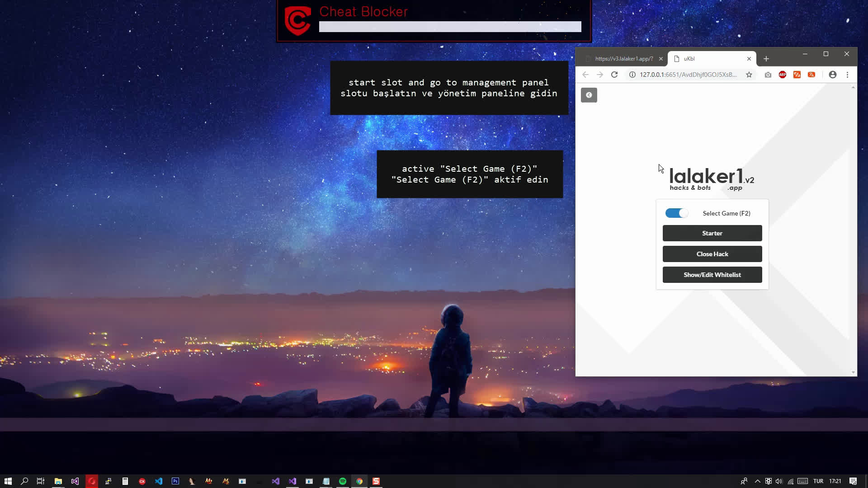
Task: Click the Cheat Blocker progress bar
Action: 450,26
